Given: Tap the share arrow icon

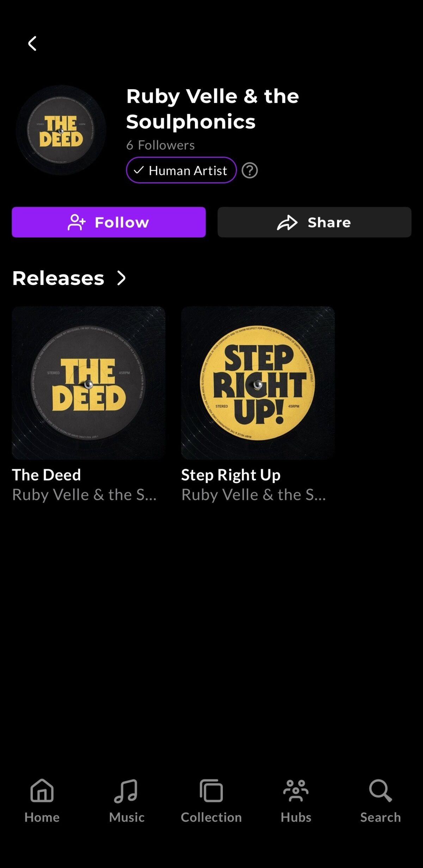Looking at the screenshot, I should 287,222.
